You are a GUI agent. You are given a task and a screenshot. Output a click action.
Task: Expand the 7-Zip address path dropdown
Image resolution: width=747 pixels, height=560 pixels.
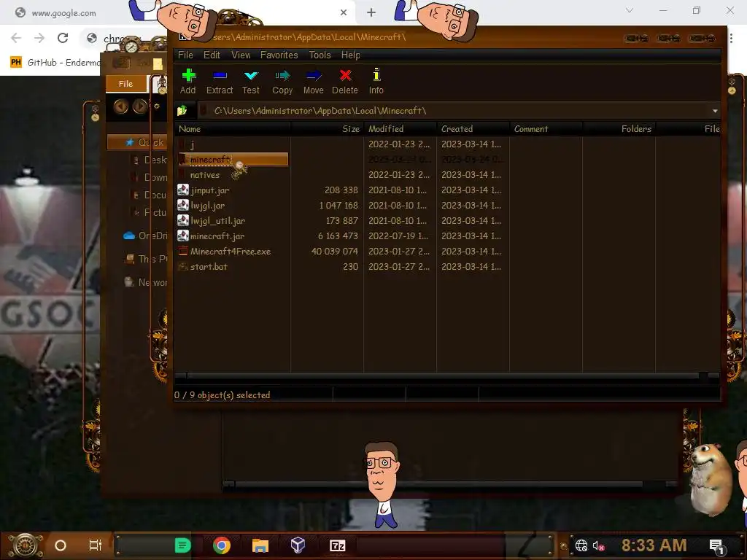[715, 111]
